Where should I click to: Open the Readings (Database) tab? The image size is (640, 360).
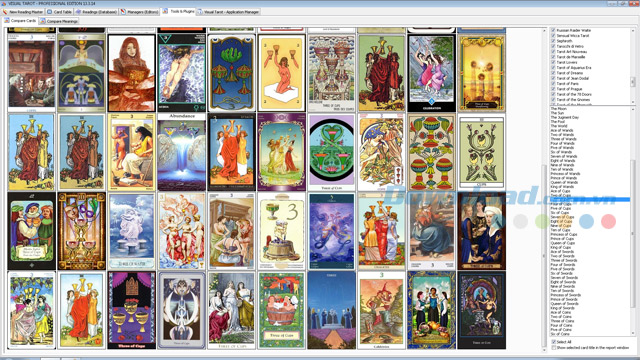(x=97, y=12)
